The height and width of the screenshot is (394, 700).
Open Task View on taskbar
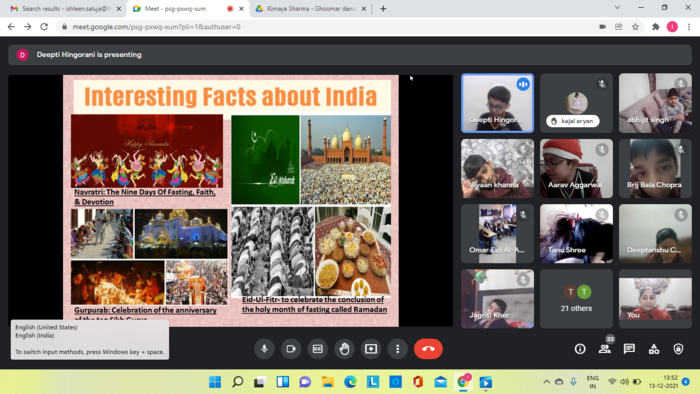point(260,382)
